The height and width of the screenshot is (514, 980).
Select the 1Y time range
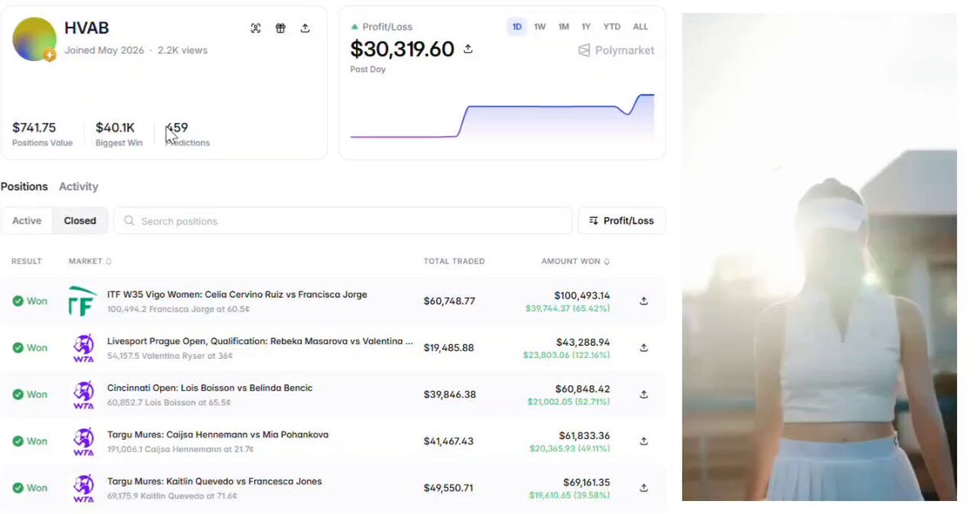586,27
